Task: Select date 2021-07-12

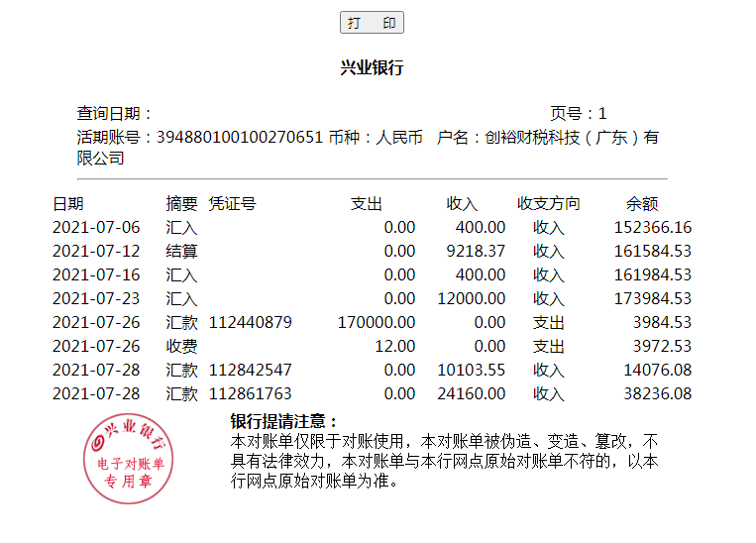Action: pos(96,252)
